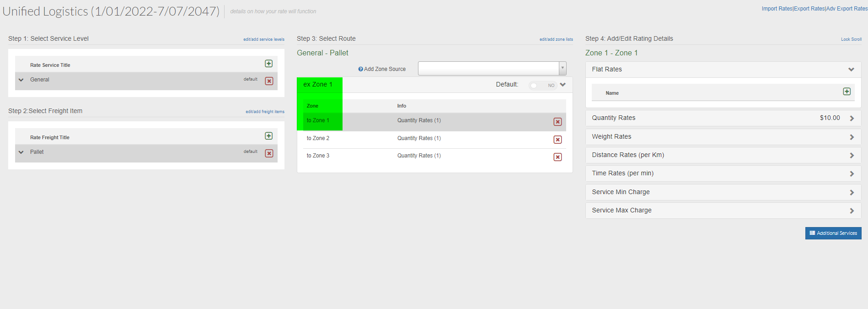Delete the to Zone 2 route
Image resolution: width=868 pixels, height=309 pixels.
[x=557, y=140]
